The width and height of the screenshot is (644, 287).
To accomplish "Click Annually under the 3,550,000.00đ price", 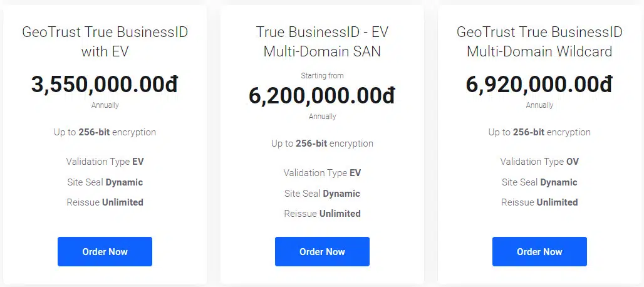I will point(105,105).
